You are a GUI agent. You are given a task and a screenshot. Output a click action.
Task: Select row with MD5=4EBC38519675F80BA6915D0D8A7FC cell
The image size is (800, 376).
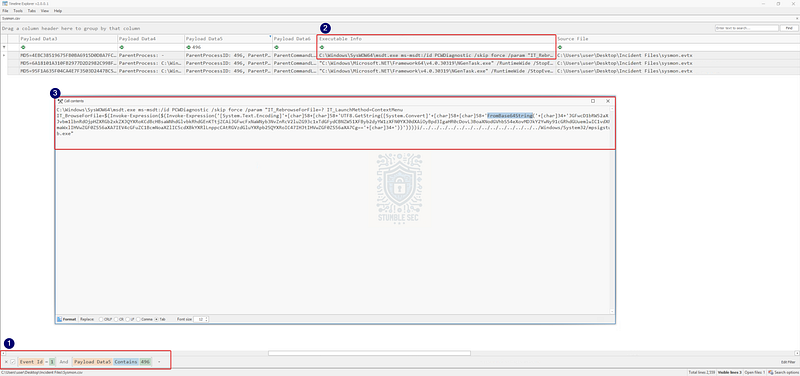[67, 55]
